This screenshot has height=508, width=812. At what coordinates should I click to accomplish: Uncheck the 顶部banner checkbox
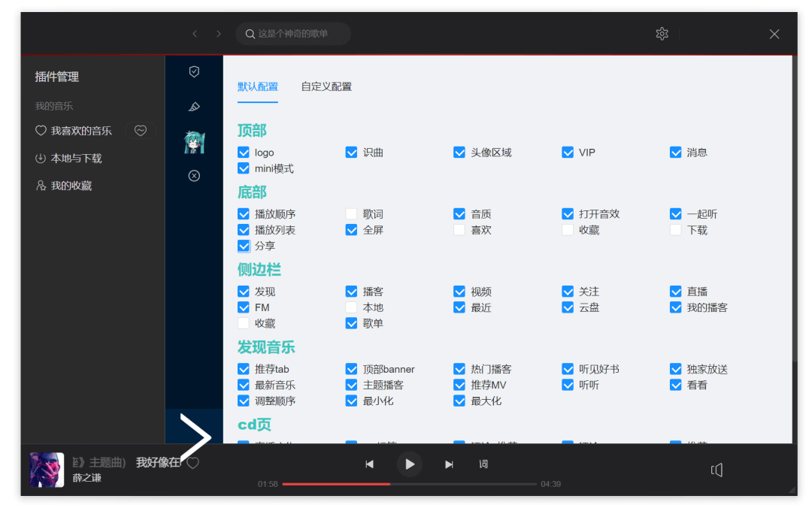[x=351, y=369]
